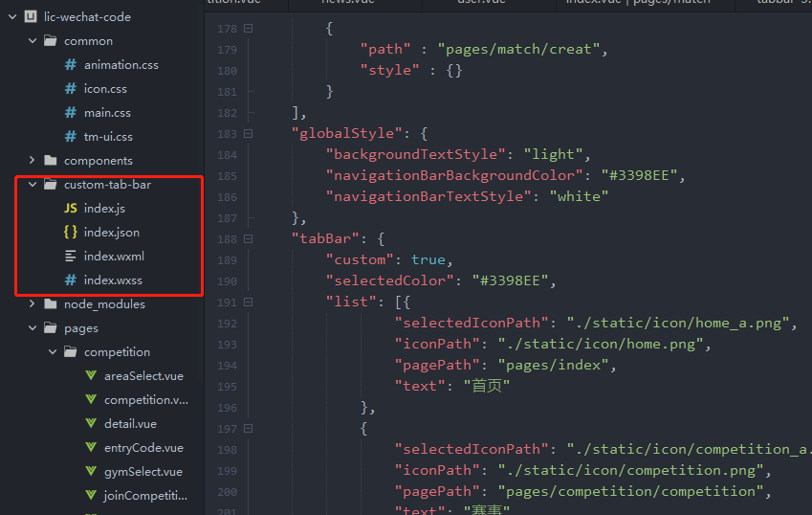The image size is (812, 515).
Task: Open index.wxss file
Action: (x=113, y=280)
